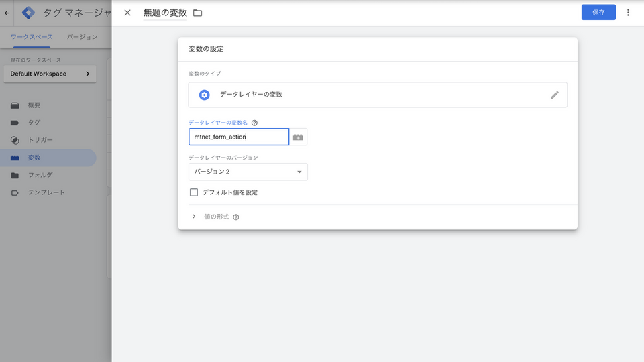Image resolution: width=644 pixels, height=362 pixels.
Task: Enable the デフォルト値を設定 checkbox
Action: click(x=194, y=192)
